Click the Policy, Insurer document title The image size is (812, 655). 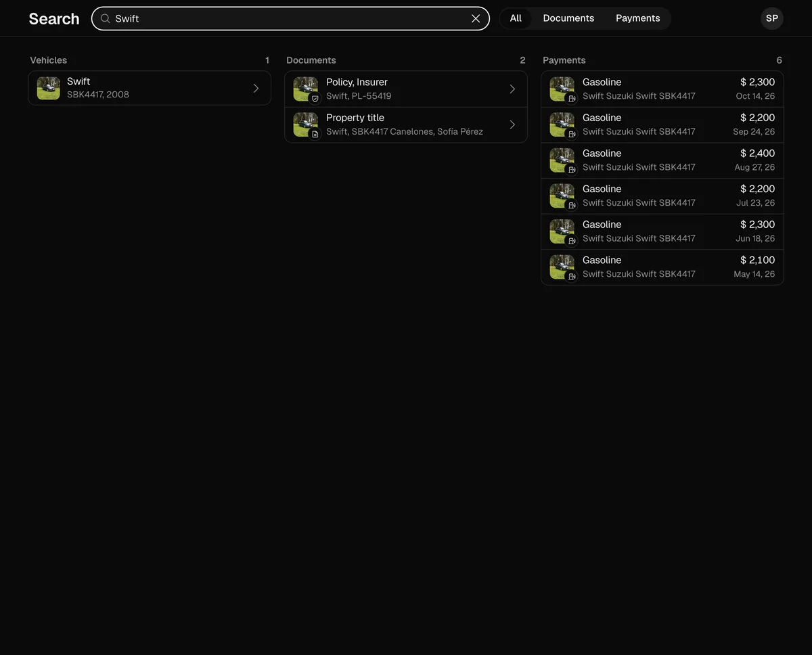coord(357,82)
